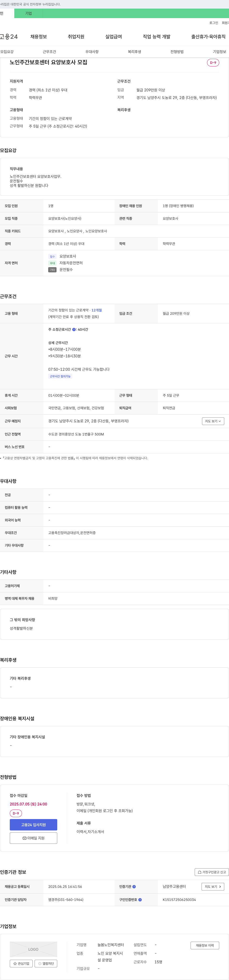
Task: Click the 고용24 입사지원 button
Action: pyautogui.click(x=34, y=824)
